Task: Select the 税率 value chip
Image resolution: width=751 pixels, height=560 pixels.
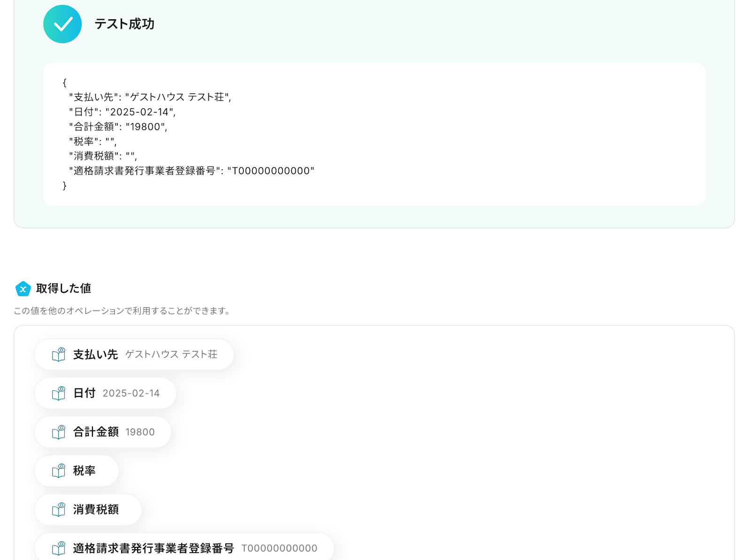Action: 77,470
